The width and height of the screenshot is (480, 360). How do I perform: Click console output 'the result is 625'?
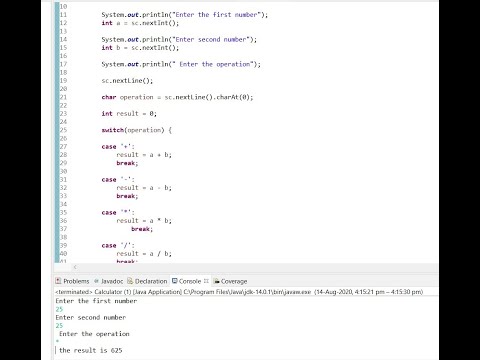(91, 350)
